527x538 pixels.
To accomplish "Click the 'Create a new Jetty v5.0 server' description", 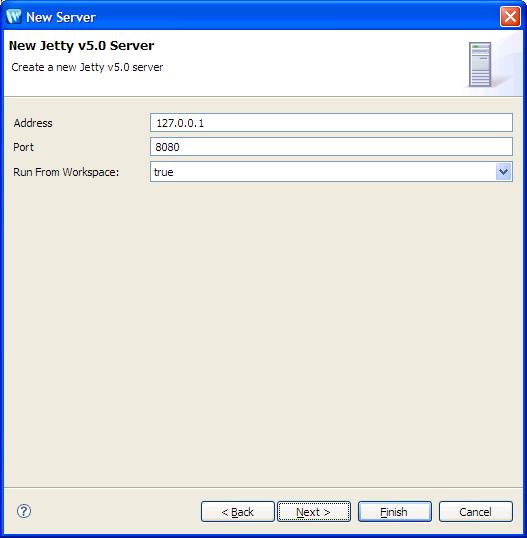I will point(87,67).
